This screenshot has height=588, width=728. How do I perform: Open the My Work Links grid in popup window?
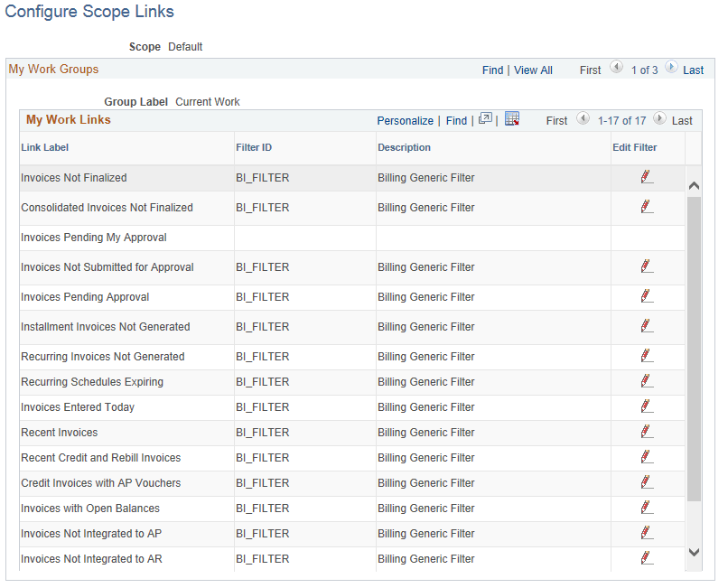click(x=486, y=118)
